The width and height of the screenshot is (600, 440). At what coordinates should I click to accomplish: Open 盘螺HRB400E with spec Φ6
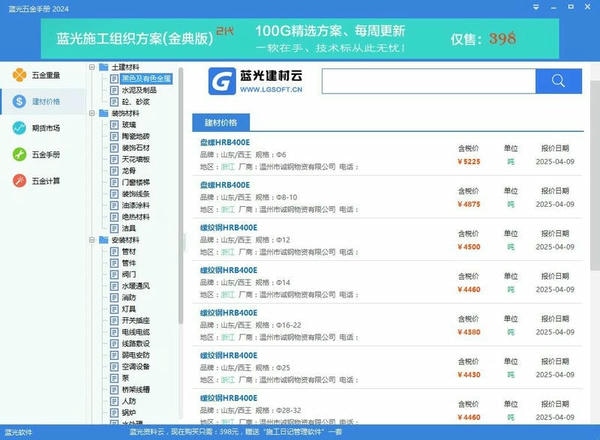click(x=225, y=142)
